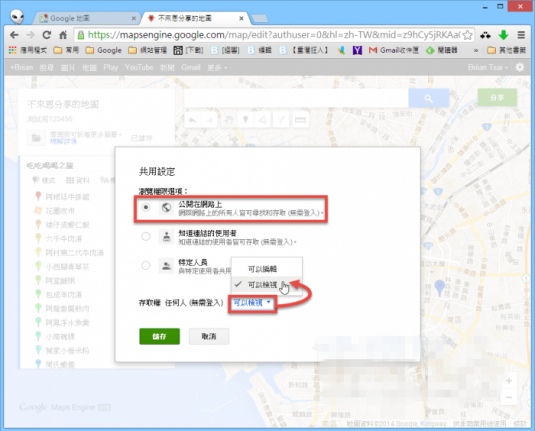Open the browser home page icon

[63, 35]
